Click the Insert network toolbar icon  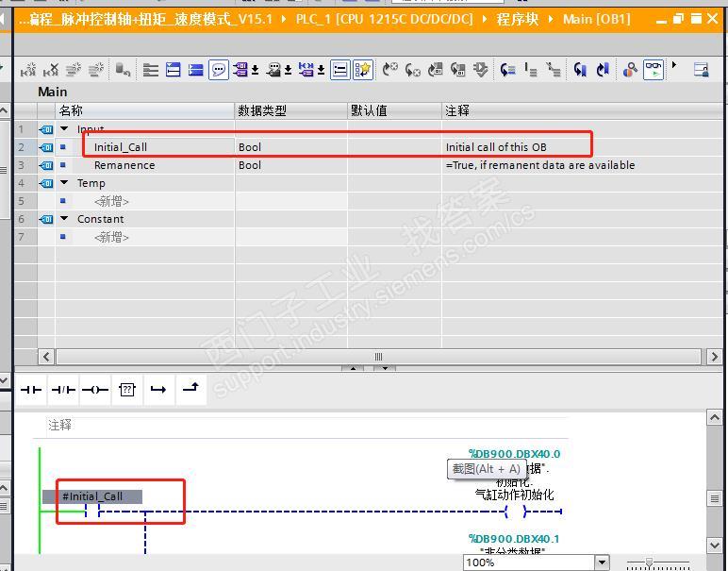point(28,70)
